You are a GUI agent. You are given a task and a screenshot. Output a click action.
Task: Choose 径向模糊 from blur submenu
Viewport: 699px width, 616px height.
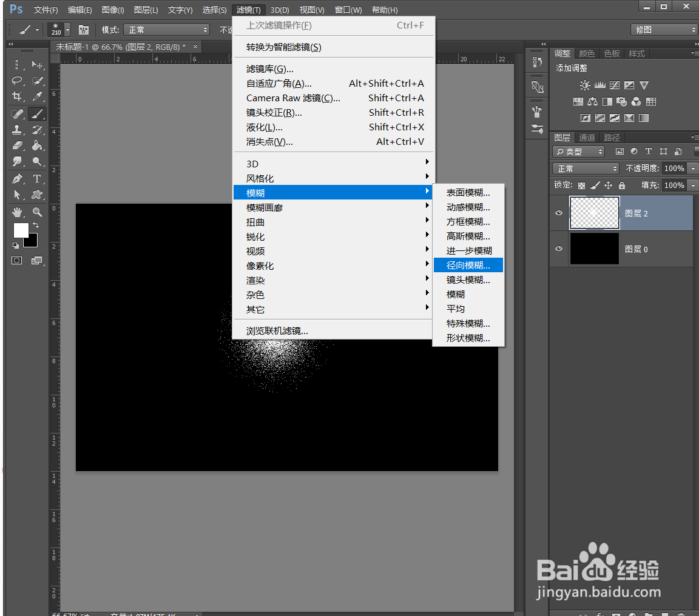pyautogui.click(x=468, y=266)
